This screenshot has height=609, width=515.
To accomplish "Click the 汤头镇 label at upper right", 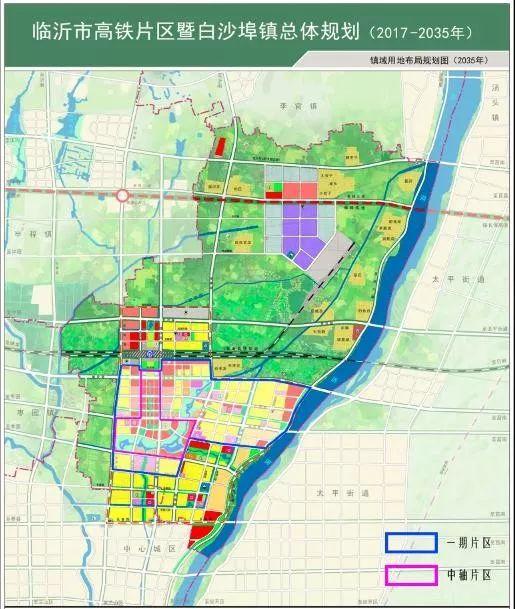I will point(495,103).
